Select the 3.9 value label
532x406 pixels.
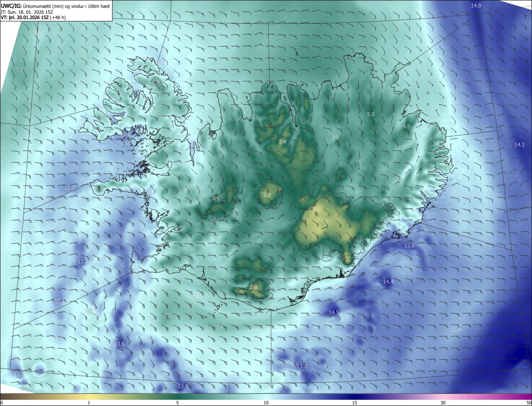(216, 198)
